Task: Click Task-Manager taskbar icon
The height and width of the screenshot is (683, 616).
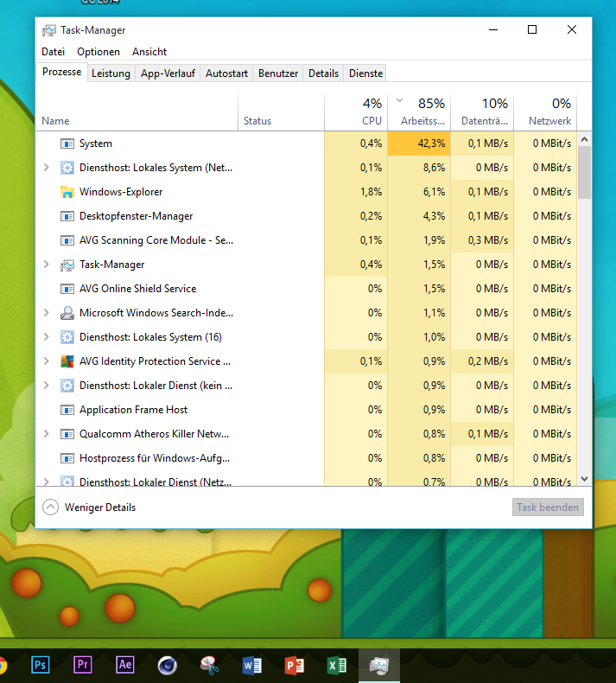Action: 379,666
